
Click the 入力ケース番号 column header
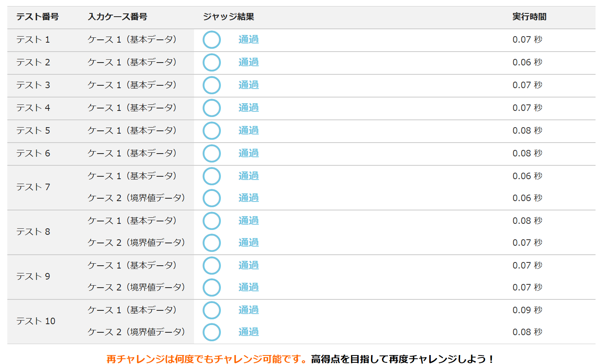coord(118,17)
